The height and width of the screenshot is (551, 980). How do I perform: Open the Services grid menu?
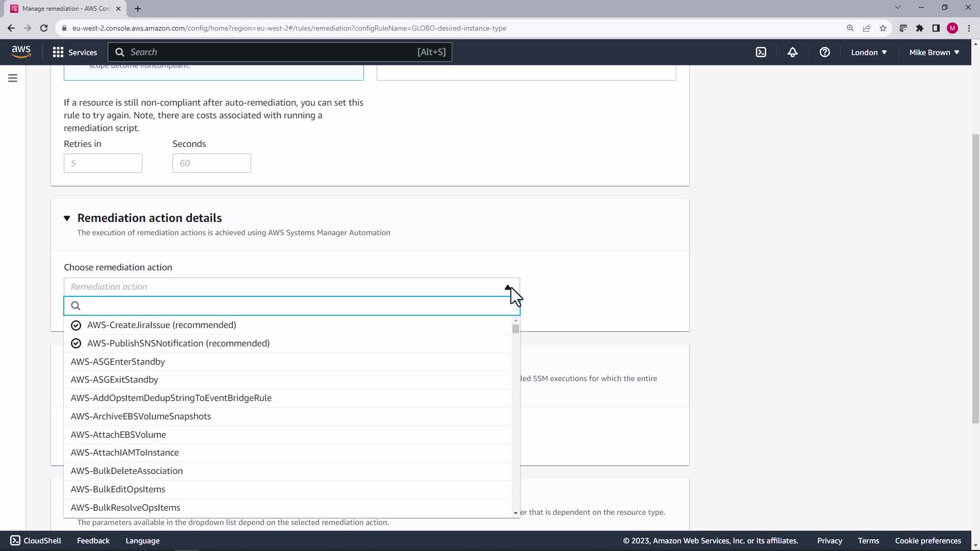coord(75,52)
